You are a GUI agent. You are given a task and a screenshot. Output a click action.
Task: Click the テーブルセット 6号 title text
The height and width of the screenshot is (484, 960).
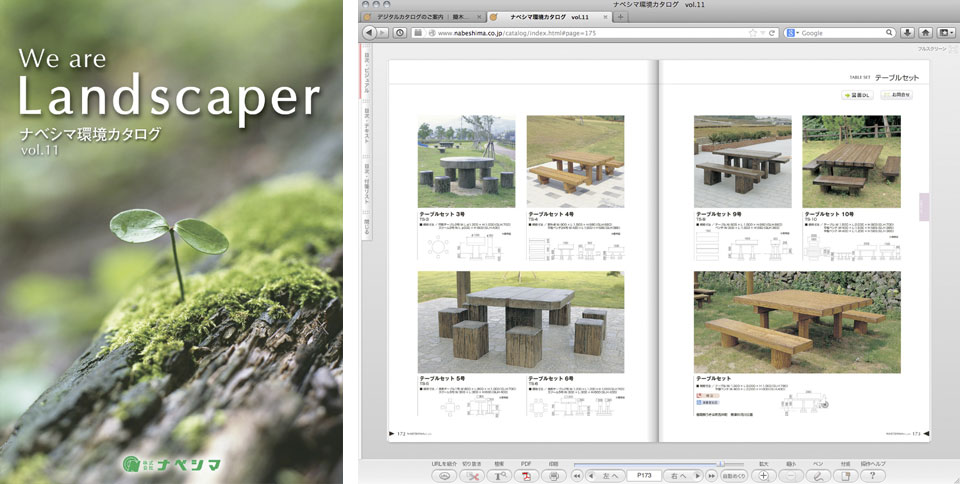551,379
